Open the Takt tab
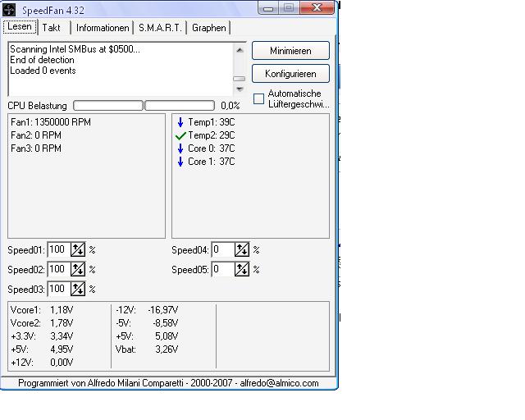Viewport: 525px width, 420px height. [51, 28]
